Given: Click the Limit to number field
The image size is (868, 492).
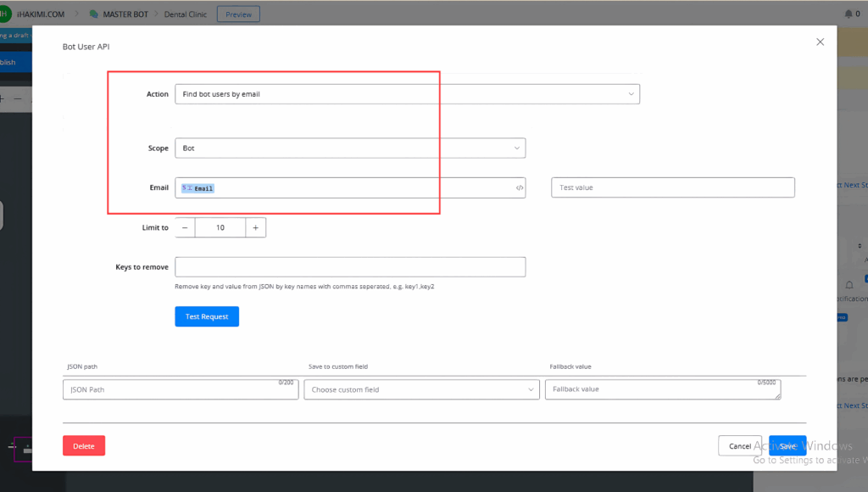Looking at the screenshot, I should (x=220, y=227).
